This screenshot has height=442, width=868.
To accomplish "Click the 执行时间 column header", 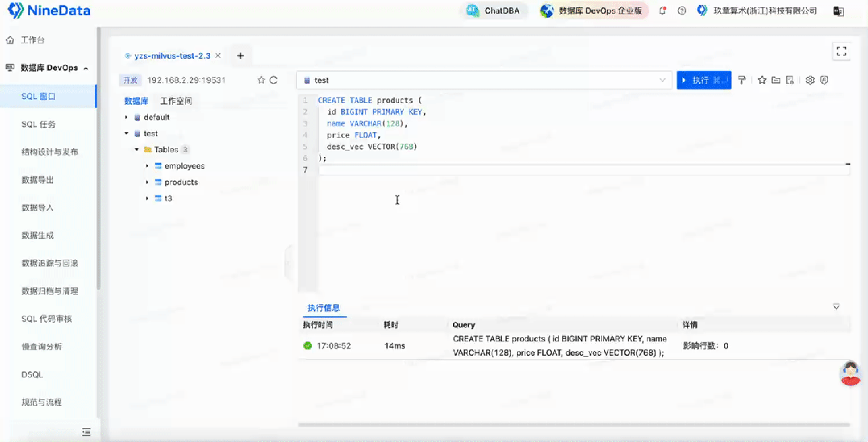I will tap(318, 325).
